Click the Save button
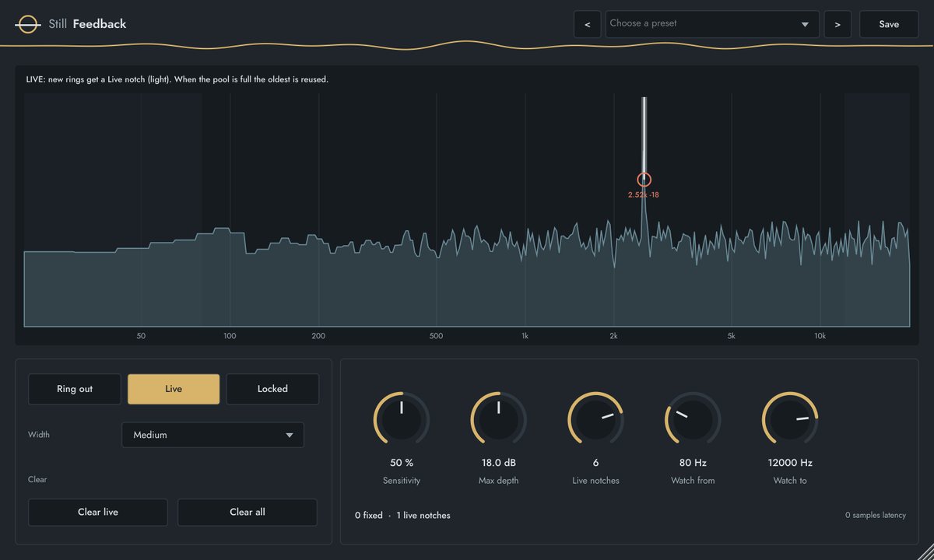Image resolution: width=934 pixels, height=560 pixels. (889, 24)
